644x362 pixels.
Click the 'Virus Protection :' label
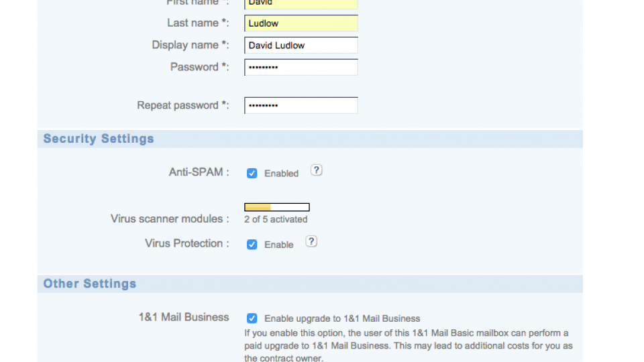(x=187, y=243)
